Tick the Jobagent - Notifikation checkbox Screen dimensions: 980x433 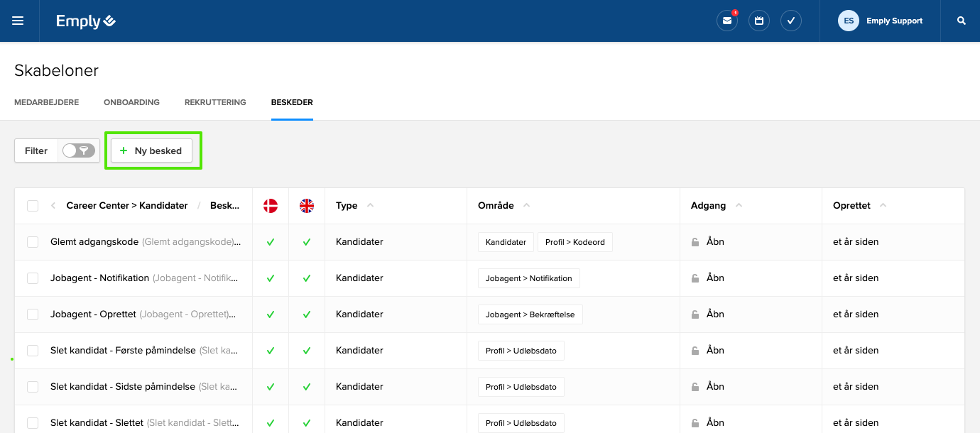point(33,278)
